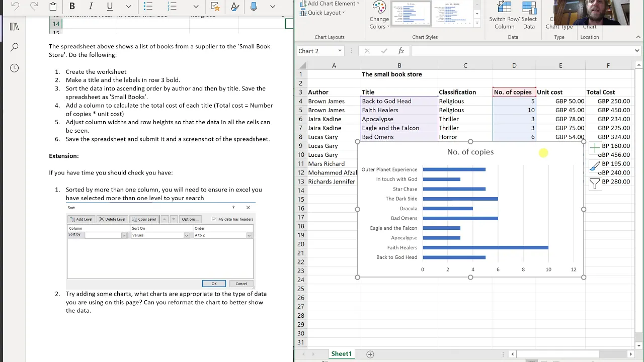
Task: Click the 'No. of copies' header cell
Action: pos(514,92)
